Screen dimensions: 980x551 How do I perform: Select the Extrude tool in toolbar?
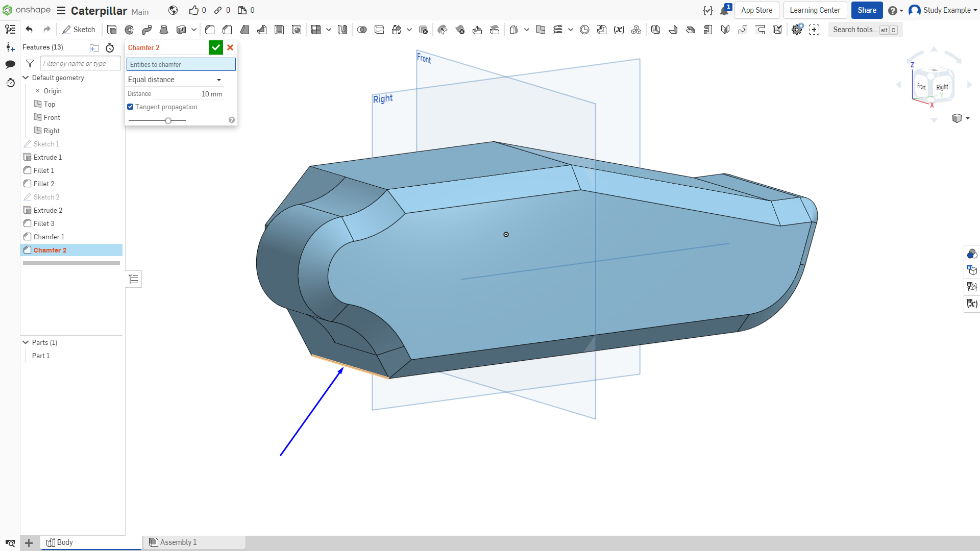pos(112,30)
